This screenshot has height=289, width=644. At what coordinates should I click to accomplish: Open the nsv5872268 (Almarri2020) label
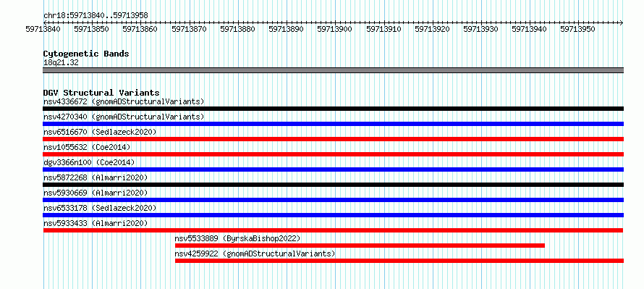[x=96, y=177]
